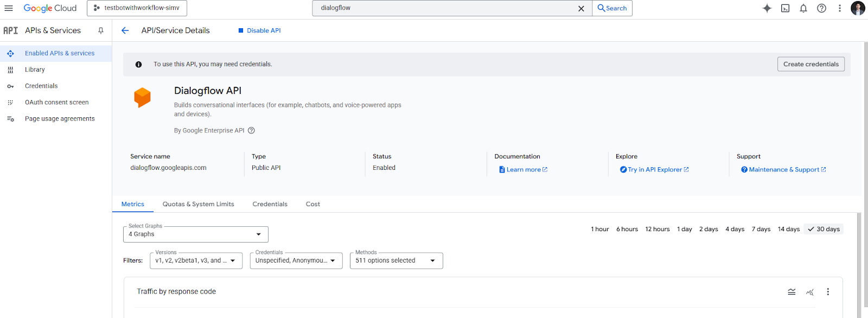Switch to the Cost tab

pos(313,204)
